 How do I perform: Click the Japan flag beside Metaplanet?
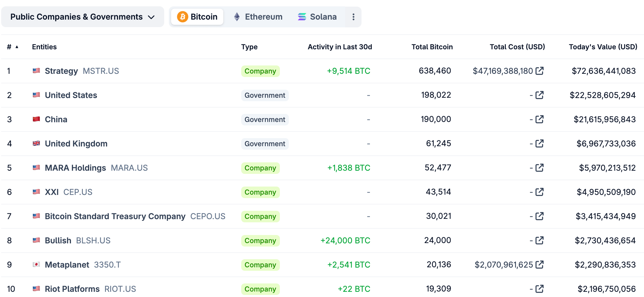pyautogui.click(x=37, y=264)
